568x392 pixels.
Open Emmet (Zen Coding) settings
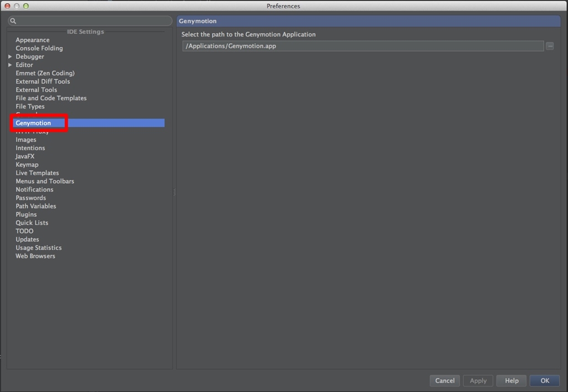(x=45, y=73)
